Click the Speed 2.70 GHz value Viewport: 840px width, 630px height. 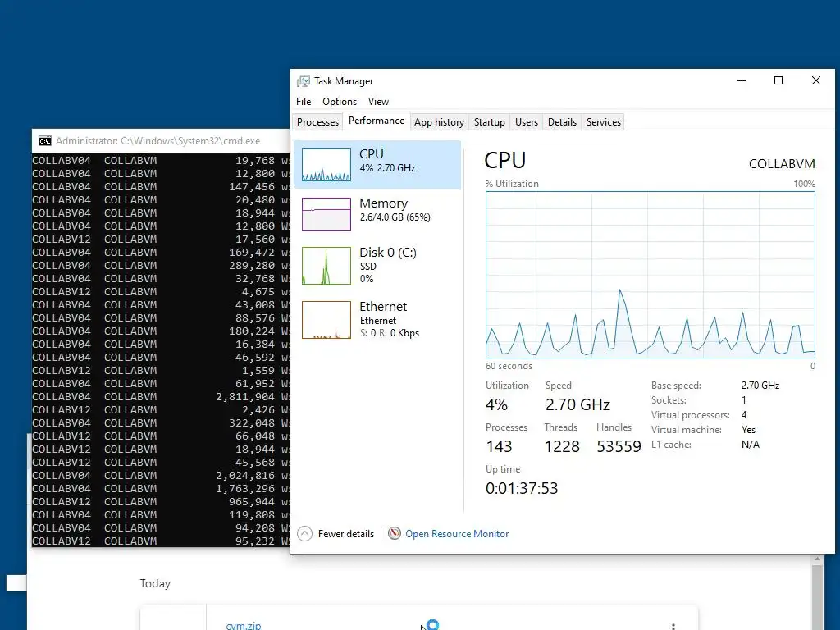[577, 404]
